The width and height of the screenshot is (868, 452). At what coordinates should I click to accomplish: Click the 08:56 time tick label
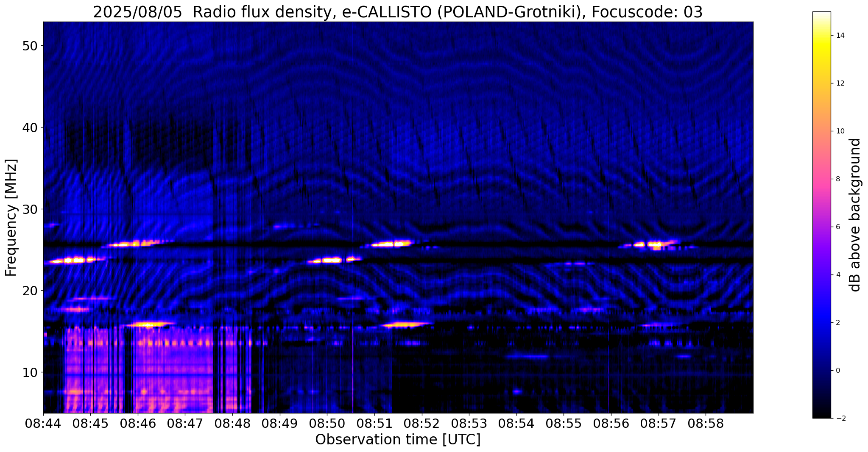click(x=611, y=424)
